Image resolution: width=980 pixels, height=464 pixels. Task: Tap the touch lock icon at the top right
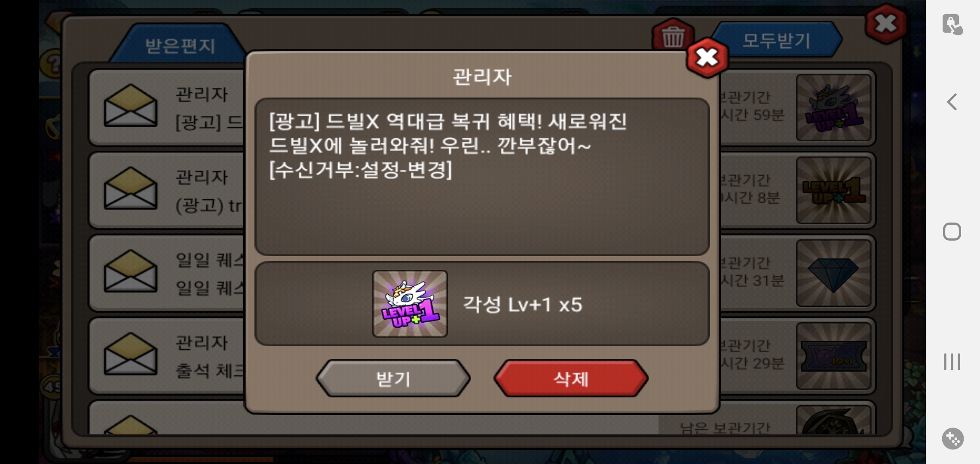click(952, 24)
